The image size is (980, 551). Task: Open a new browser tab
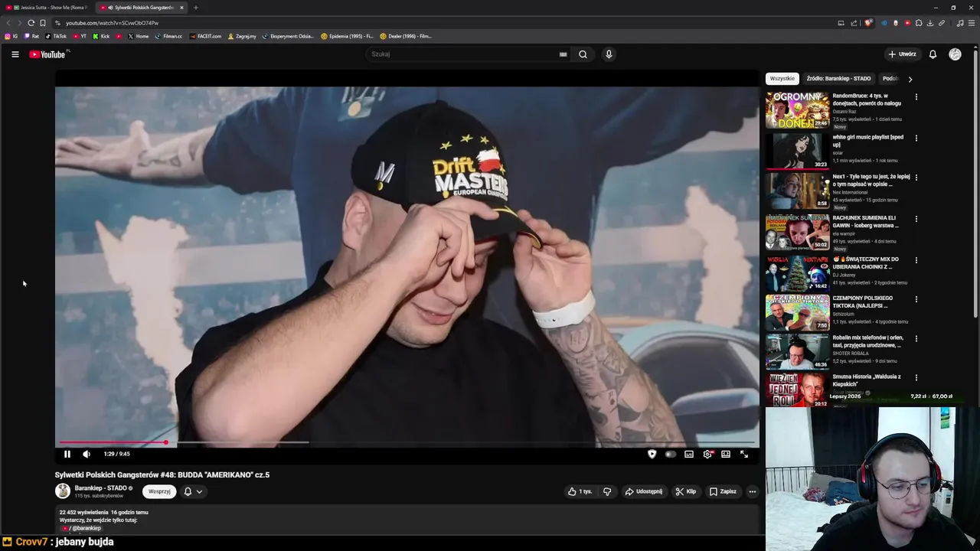pos(195,8)
